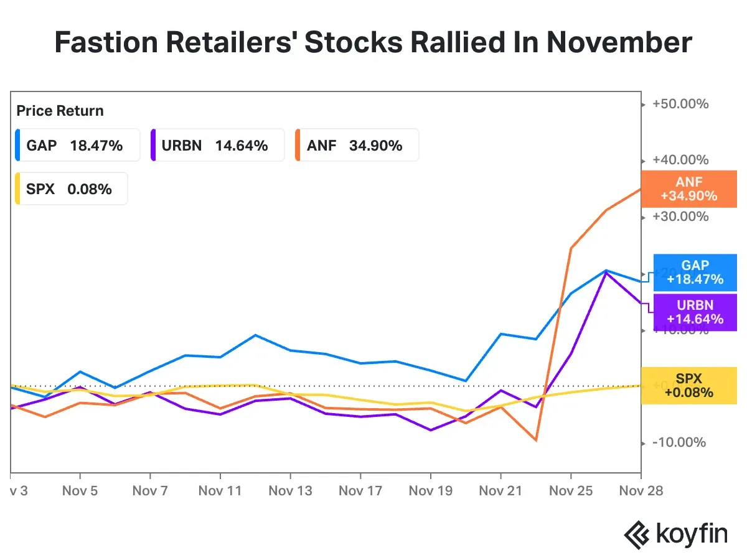
Task: Click the SPX 0.08% legend chip
Action: (x=70, y=189)
